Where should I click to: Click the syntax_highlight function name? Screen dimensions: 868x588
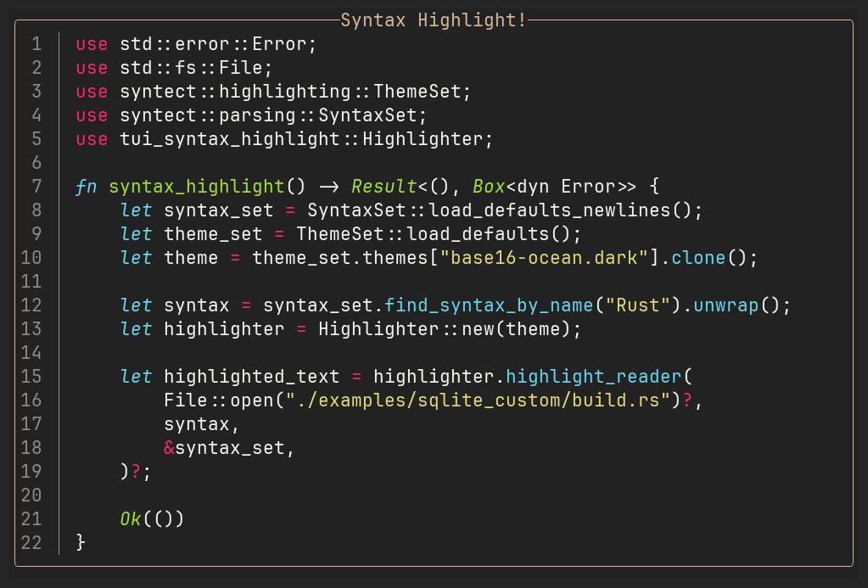196,187
